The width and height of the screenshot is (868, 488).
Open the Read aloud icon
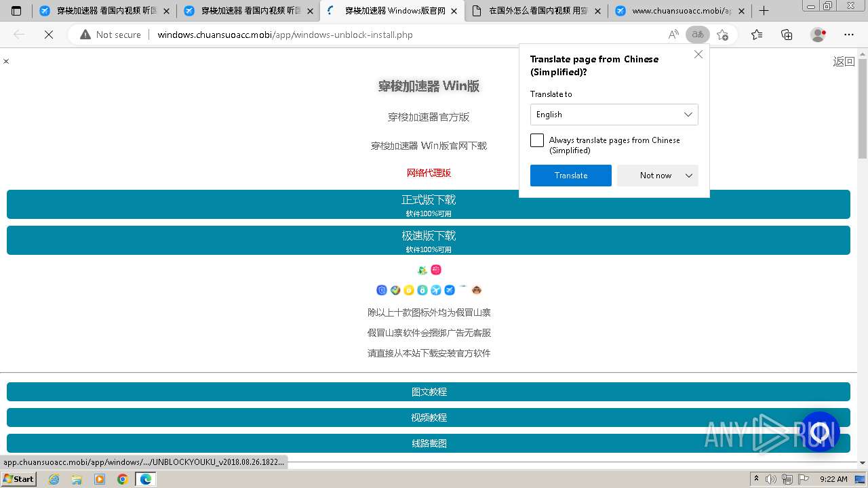pyautogui.click(x=673, y=35)
